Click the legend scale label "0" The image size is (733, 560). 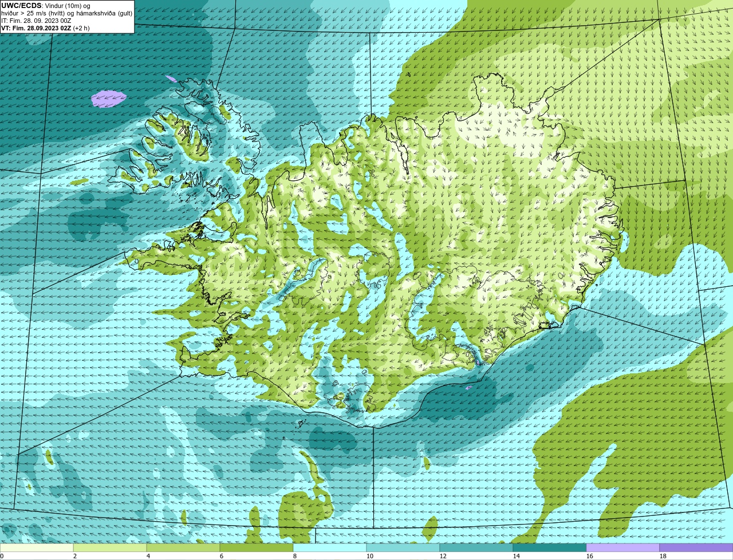pos(2,556)
